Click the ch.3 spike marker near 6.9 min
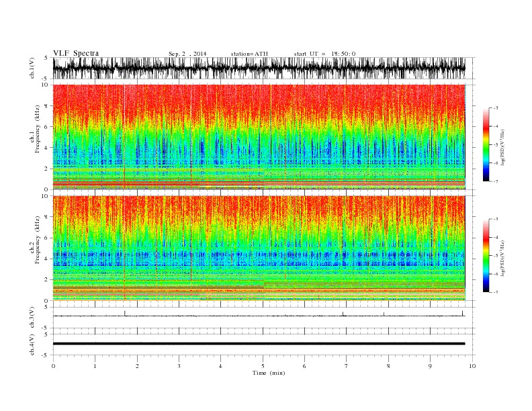The height and width of the screenshot is (411, 532). [343, 314]
